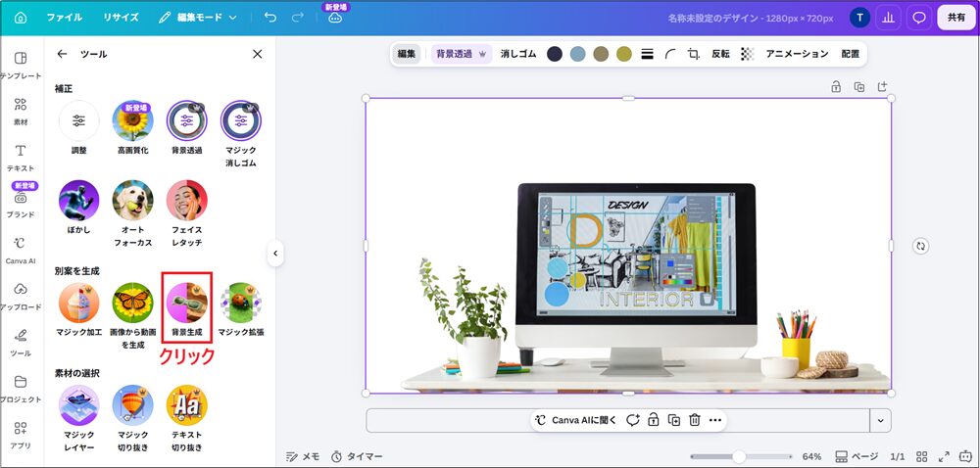The height and width of the screenshot is (468, 980).
Task: Go to Canva home icon
Action: pos(21,18)
